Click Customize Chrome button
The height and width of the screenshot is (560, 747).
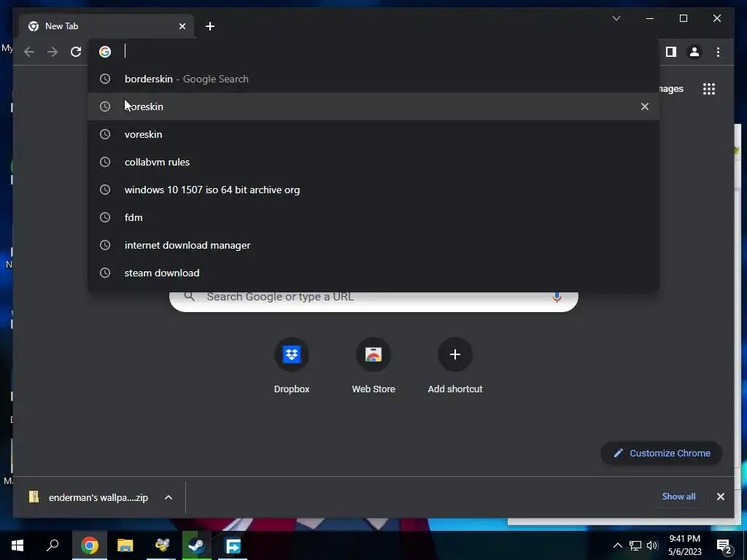tap(662, 453)
